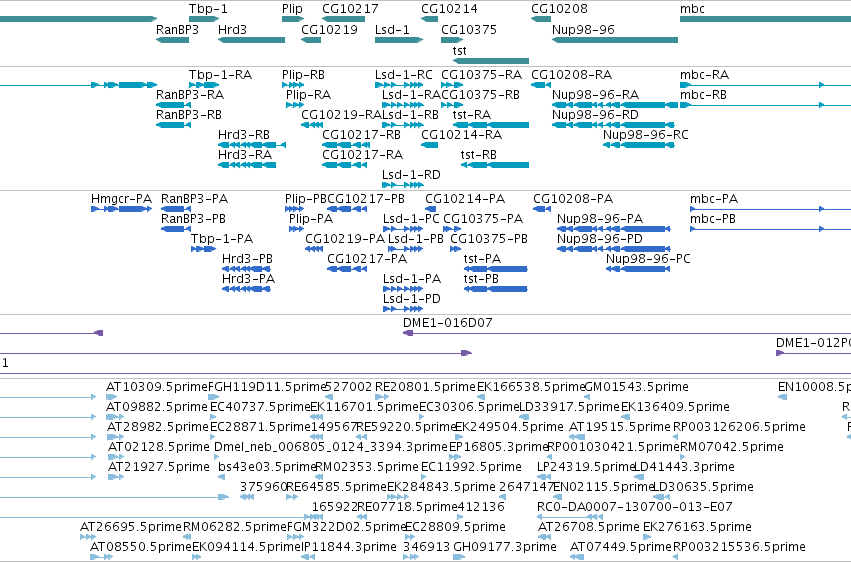The height and width of the screenshot is (562, 851).
Task: Click protein label RanBP3-PA
Action: (x=194, y=199)
